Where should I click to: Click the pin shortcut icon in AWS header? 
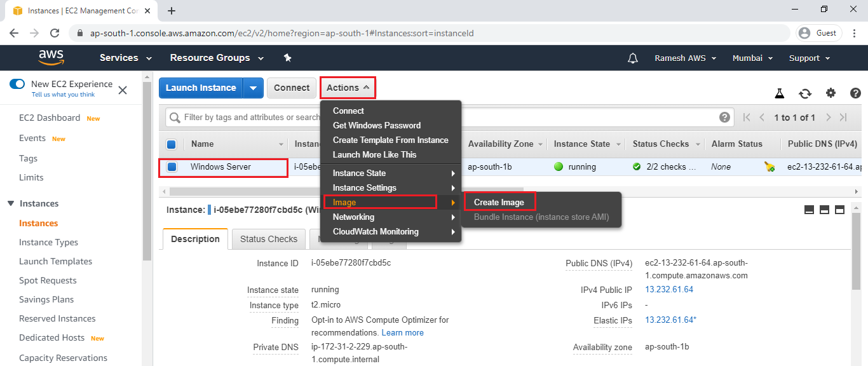(287, 58)
